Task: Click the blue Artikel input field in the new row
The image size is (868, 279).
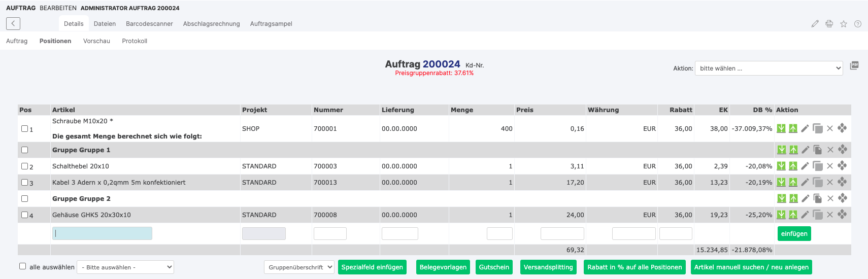Action: [102, 233]
